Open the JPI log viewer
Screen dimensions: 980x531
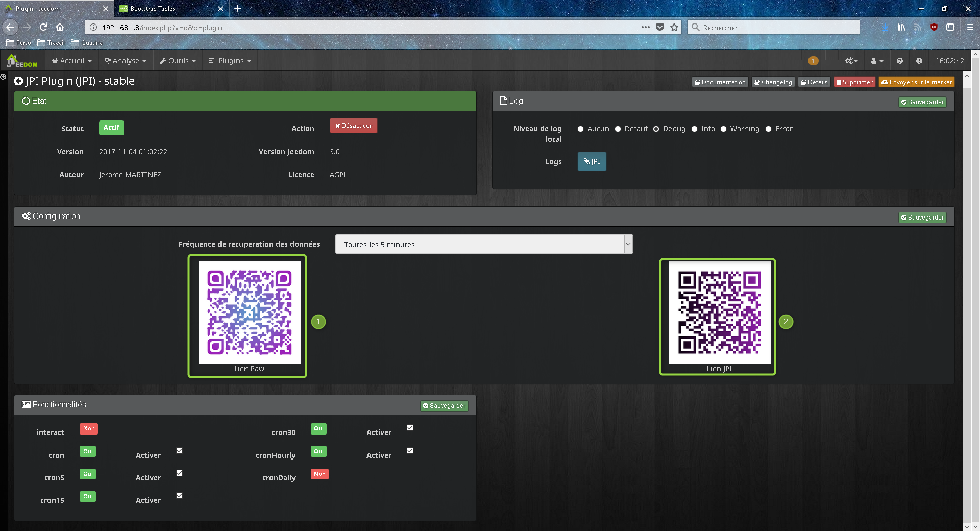(x=592, y=161)
